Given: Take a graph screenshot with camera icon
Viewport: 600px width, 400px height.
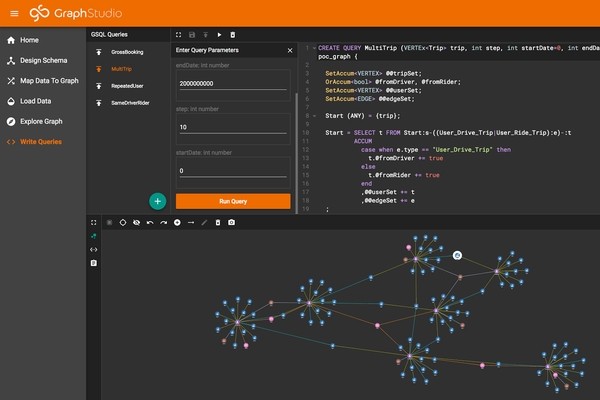Looking at the screenshot, I should tap(232, 222).
